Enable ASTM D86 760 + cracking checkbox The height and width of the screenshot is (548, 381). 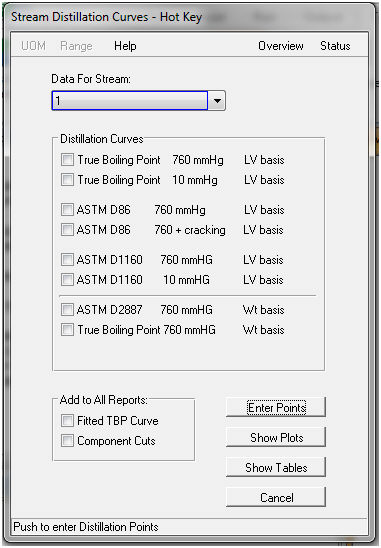click(x=67, y=230)
